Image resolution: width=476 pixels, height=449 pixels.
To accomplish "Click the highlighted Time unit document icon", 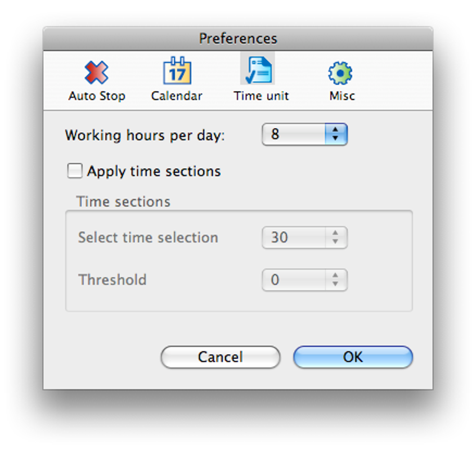I will [x=258, y=69].
